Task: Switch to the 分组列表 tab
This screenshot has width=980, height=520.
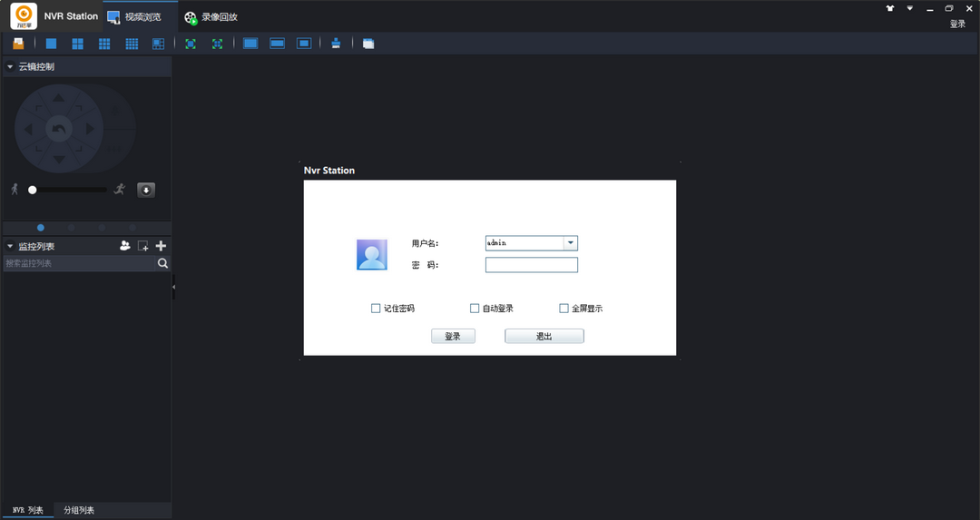Action: [79, 510]
